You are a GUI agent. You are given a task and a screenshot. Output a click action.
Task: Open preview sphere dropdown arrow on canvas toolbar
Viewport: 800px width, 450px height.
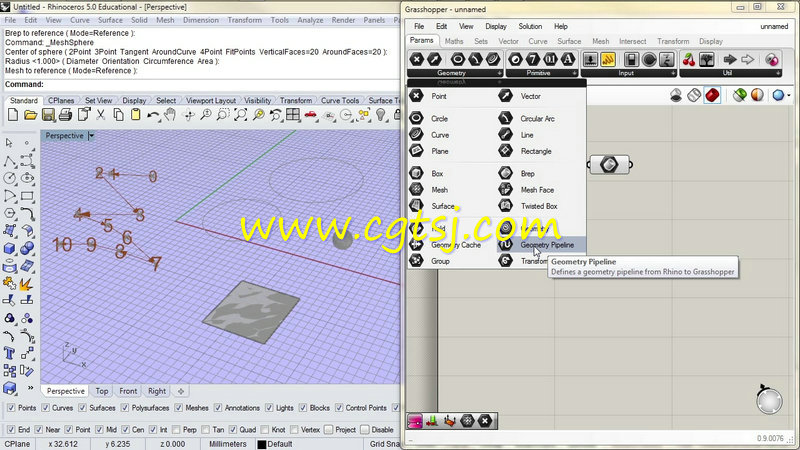(x=789, y=95)
